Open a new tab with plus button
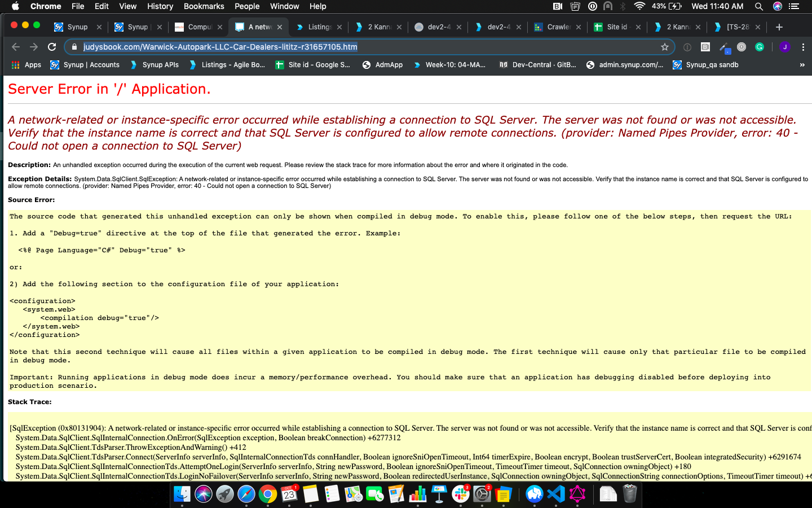Screen dimensions: 812x508 click(x=779, y=27)
